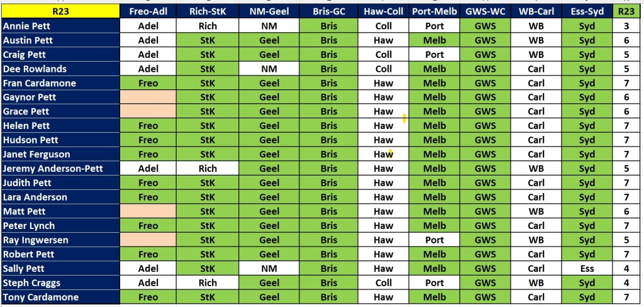Image resolution: width=644 pixels, height=307 pixels.
Task: Select Austin Pett's Melb tip cell
Action: tap(435, 41)
